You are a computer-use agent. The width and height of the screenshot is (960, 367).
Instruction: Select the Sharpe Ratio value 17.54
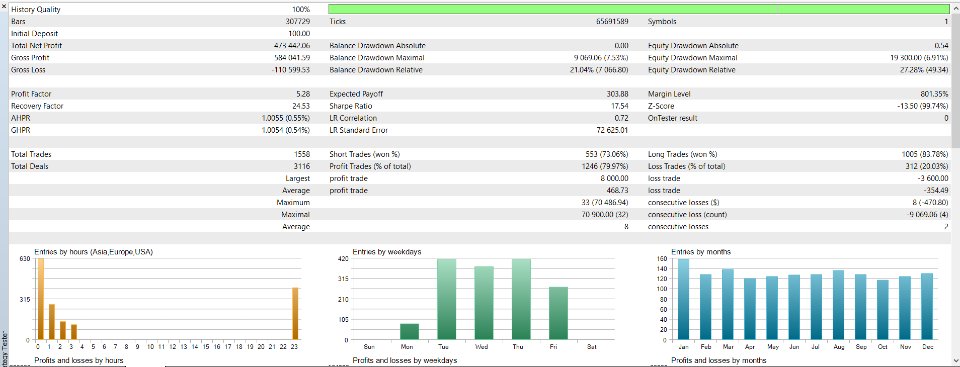(x=621, y=106)
